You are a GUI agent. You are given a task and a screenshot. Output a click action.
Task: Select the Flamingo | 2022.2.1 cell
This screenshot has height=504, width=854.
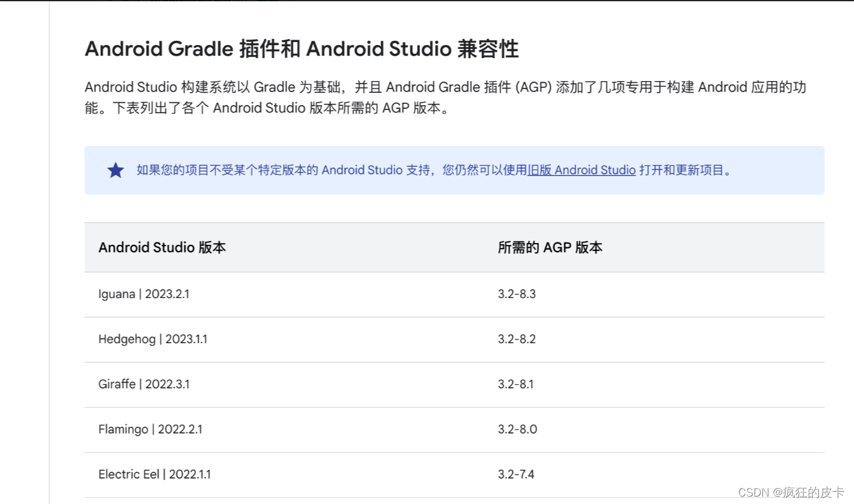tap(150, 429)
